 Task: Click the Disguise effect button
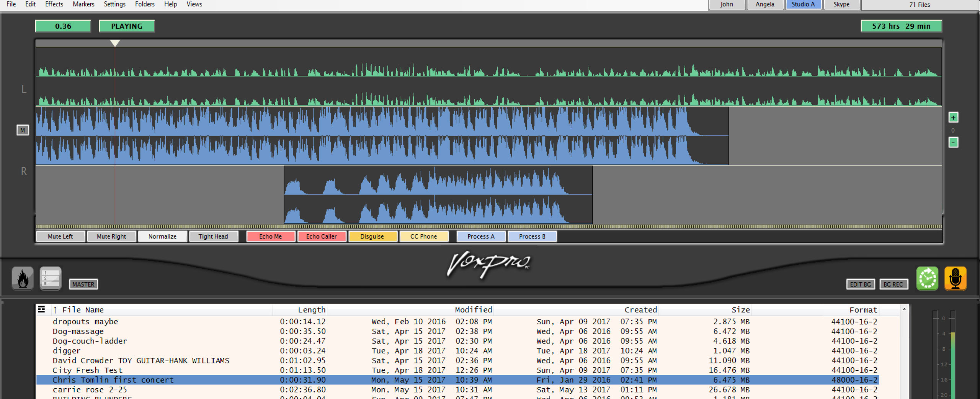372,236
